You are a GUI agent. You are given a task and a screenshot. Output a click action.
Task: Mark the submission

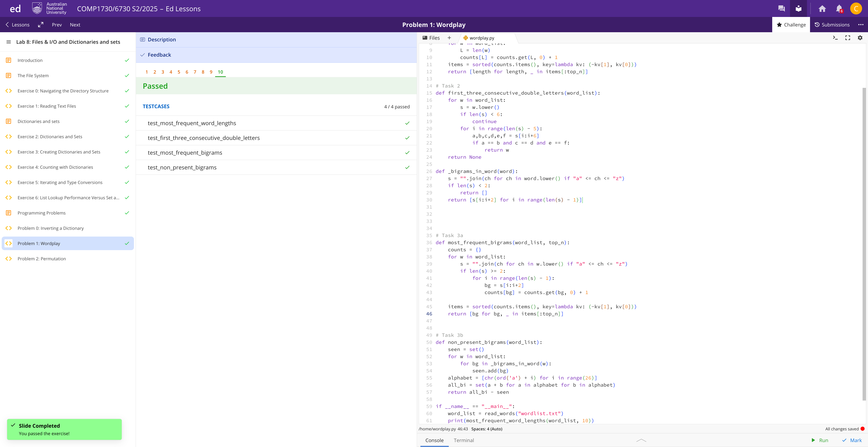[852, 440]
